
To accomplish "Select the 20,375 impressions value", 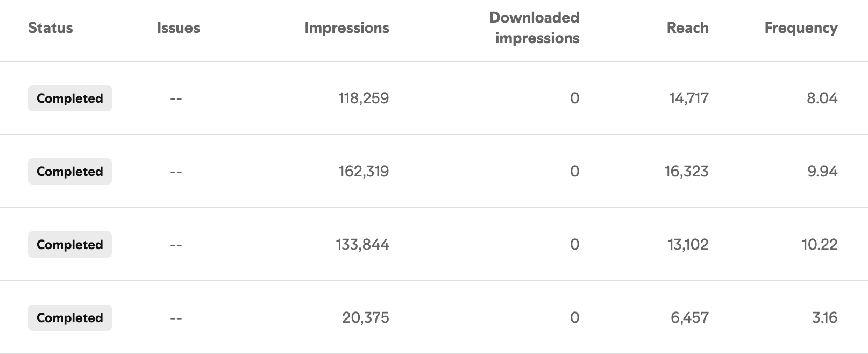I will point(366,318).
